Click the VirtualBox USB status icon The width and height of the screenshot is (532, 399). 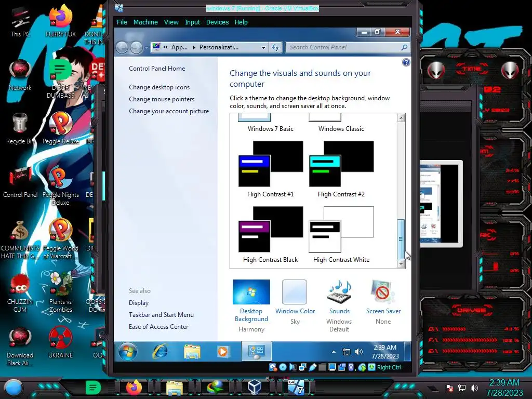(312, 367)
